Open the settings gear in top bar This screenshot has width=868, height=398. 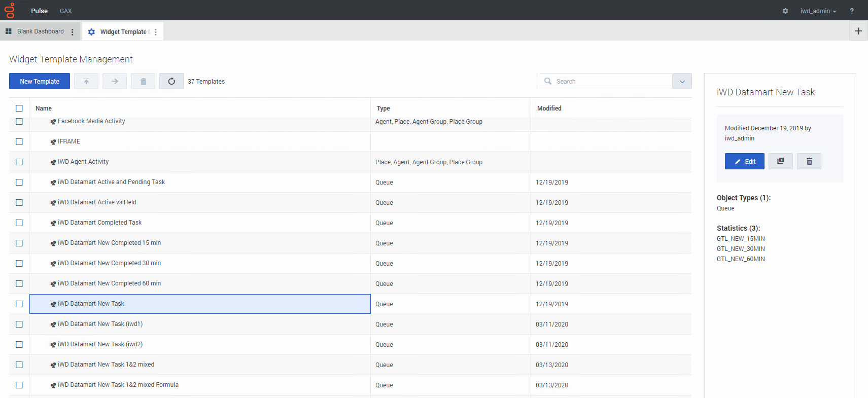[x=785, y=11]
